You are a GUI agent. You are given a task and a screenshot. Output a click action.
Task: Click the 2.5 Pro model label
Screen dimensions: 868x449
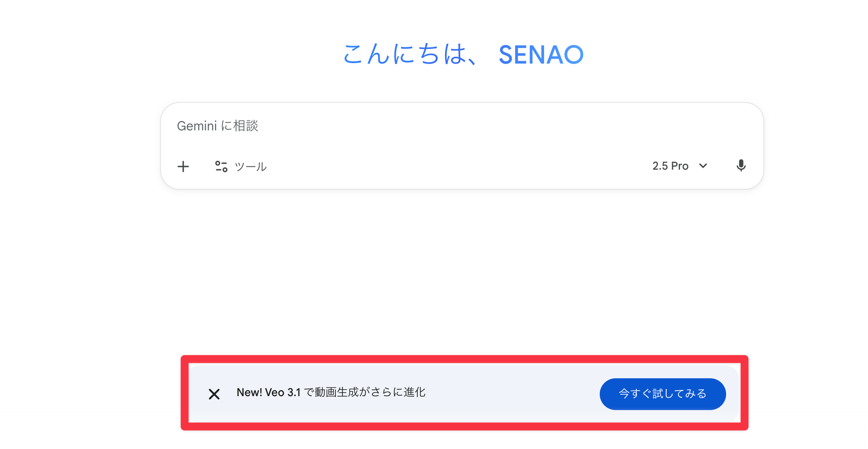(x=670, y=166)
